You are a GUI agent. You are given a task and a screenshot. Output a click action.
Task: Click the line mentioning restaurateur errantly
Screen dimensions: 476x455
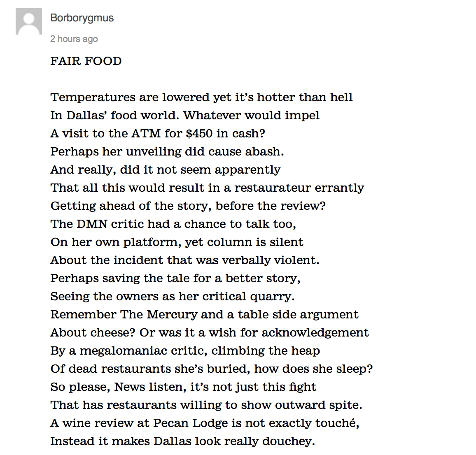click(x=207, y=188)
